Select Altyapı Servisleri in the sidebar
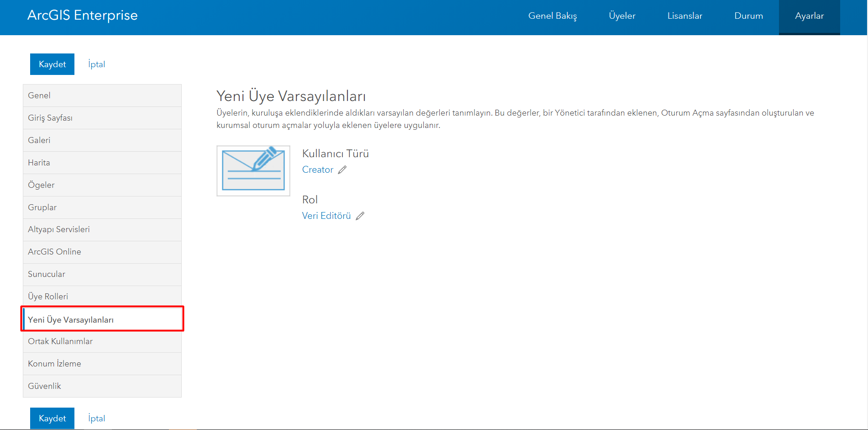 click(x=102, y=229)
